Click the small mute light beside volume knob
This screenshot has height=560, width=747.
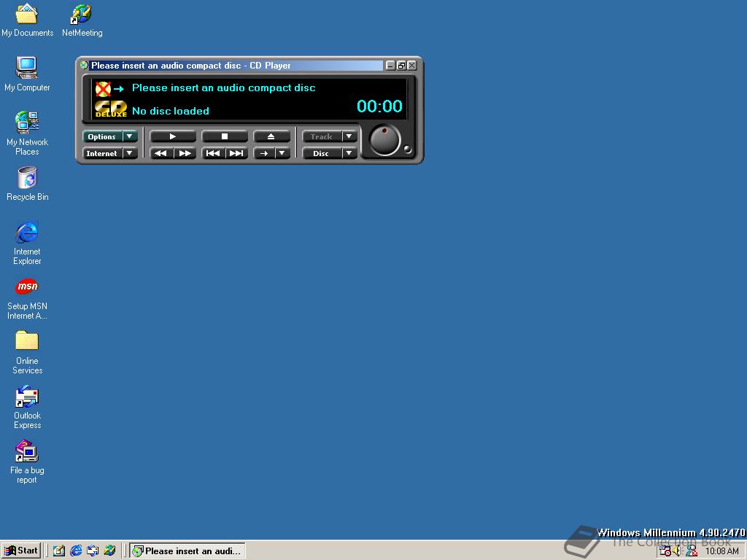pyautogui.click(x=407, y=149)
